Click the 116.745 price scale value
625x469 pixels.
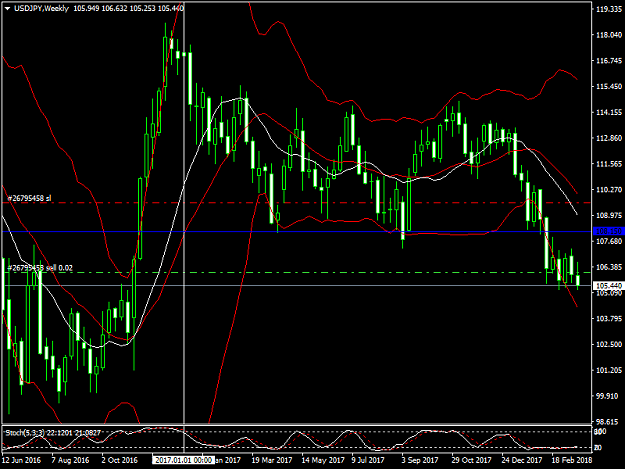pyautogui.click(x=609, y=61)
